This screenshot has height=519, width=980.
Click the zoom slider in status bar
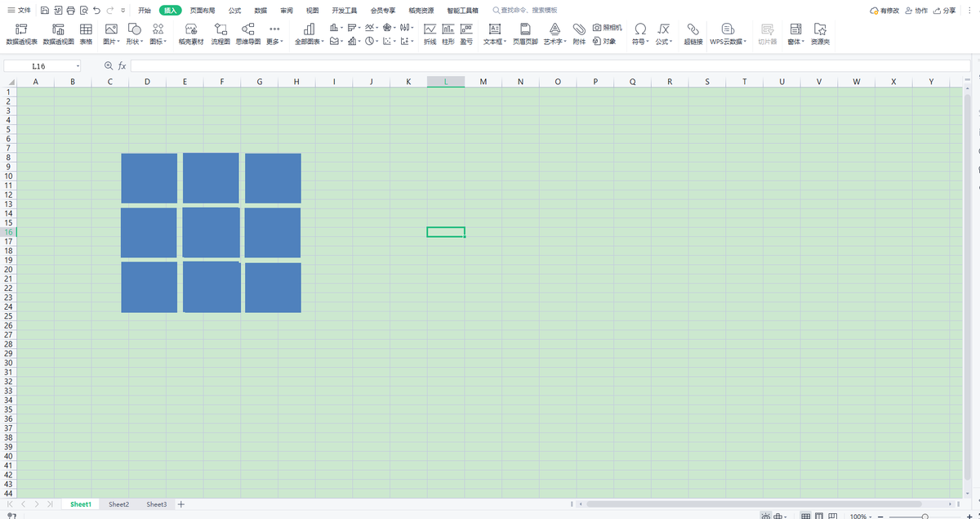[924, 517]
